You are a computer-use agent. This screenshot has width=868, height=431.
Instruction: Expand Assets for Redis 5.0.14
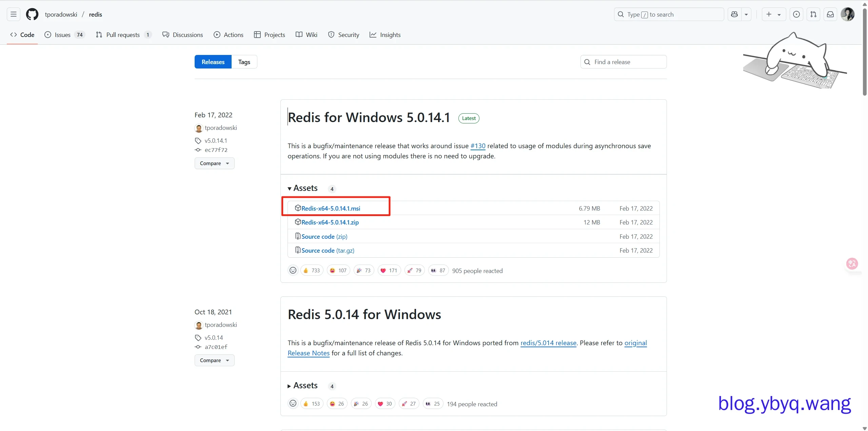click(303, 386)
